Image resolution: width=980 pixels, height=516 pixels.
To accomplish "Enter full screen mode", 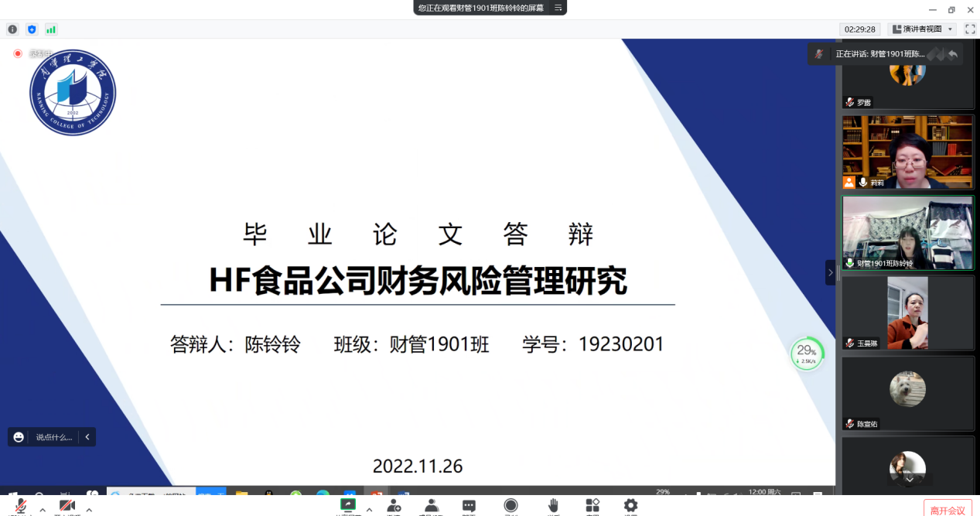I will coord(970,29).
